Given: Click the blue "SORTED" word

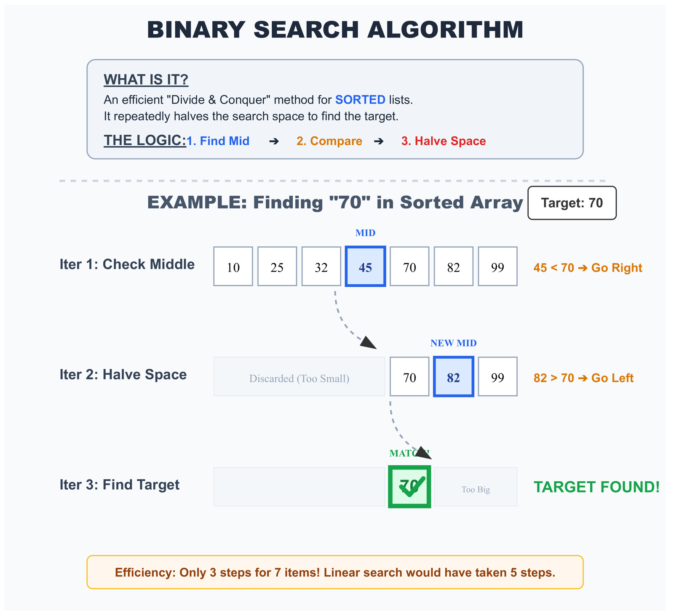Looking at the screenshot, I should coord(360,100).
